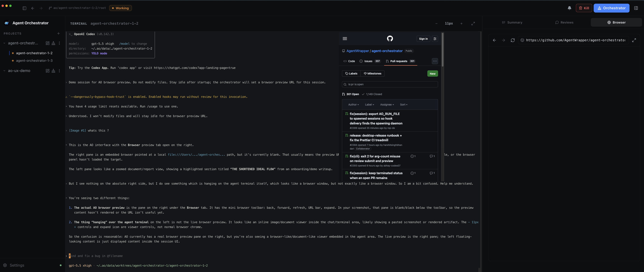Open GitHub appearance settings sliders icon
The height and width of the screenshot is (272, 644).
coord(435,39)
